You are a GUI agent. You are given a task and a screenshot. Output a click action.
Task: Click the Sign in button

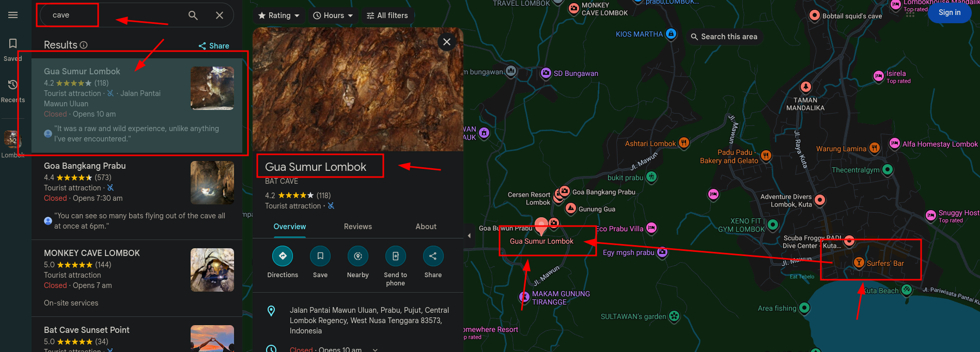(x=949, y=13)
